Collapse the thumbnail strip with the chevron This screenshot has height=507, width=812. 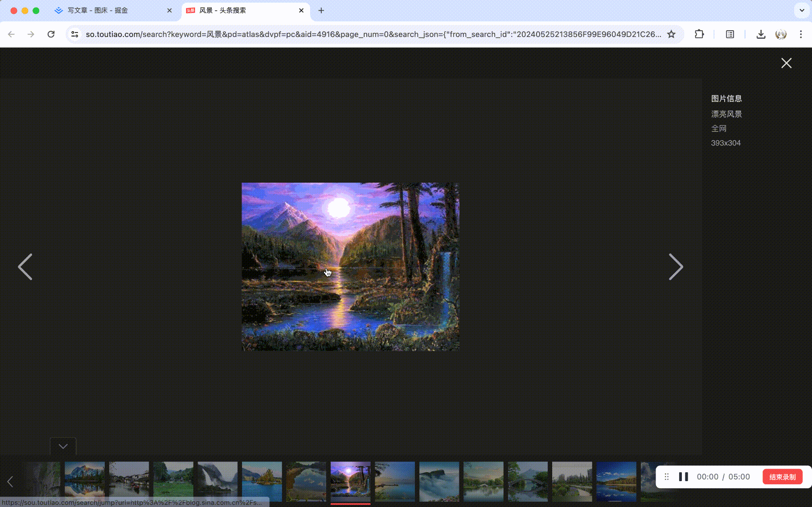pos(63,446)
